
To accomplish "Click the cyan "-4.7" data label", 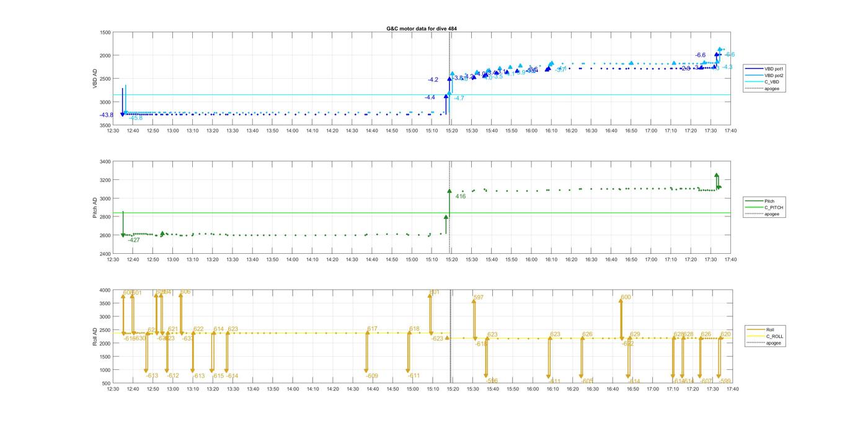I will pos(459,98).
